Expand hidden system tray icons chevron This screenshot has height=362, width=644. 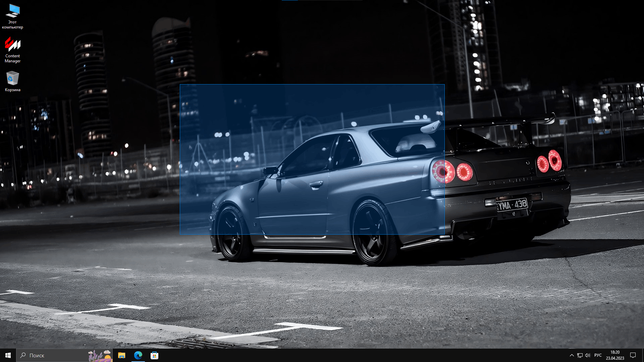(572, 355)
